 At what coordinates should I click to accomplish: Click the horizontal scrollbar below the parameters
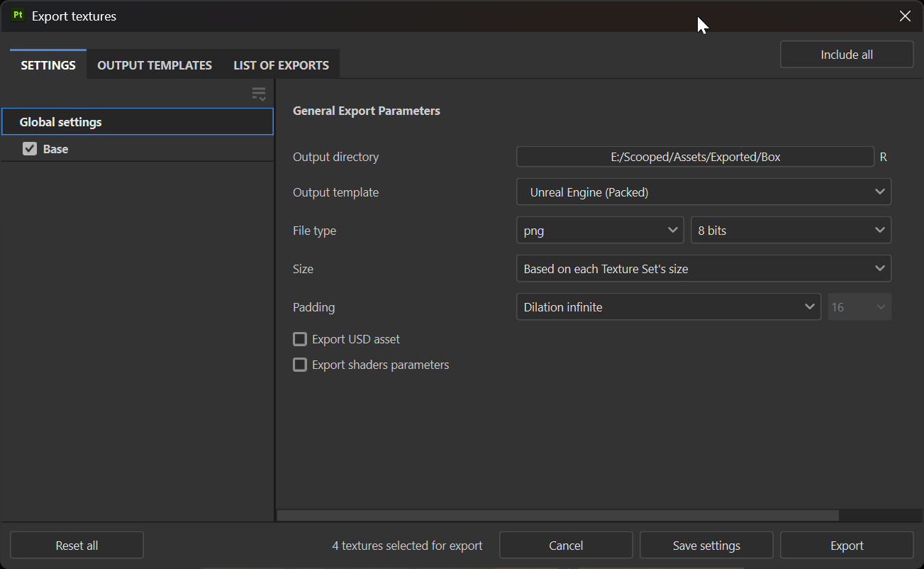click(557, 516)
